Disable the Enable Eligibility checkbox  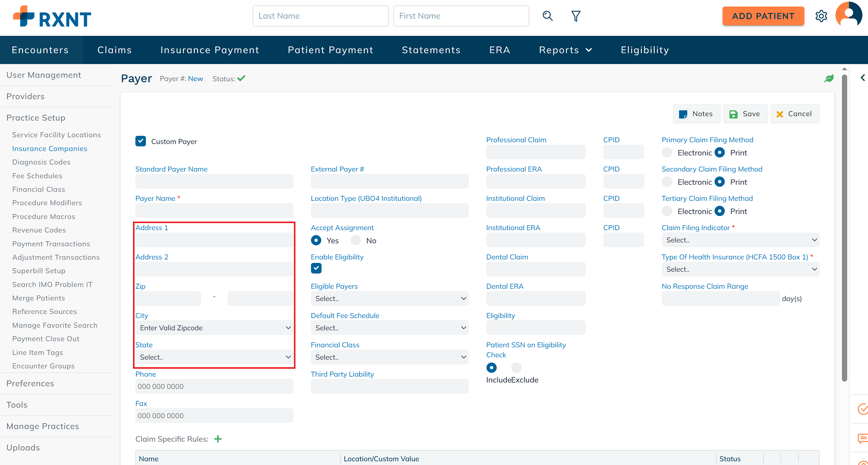316,268
